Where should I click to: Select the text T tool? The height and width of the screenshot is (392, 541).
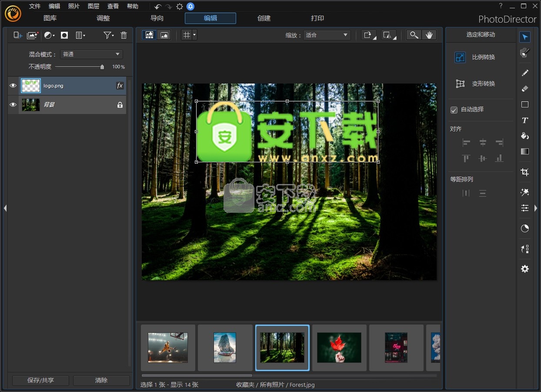point(525,121)
